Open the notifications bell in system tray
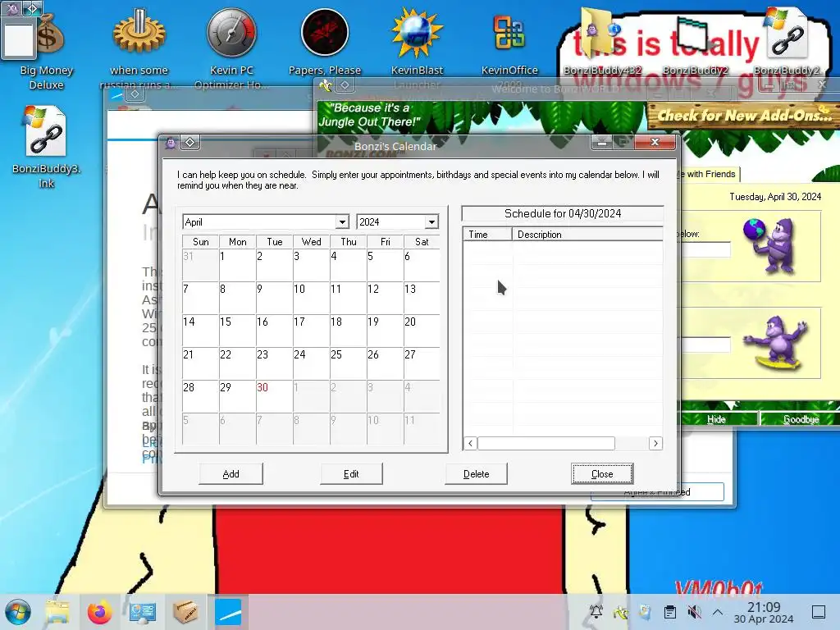 point(596,612)
